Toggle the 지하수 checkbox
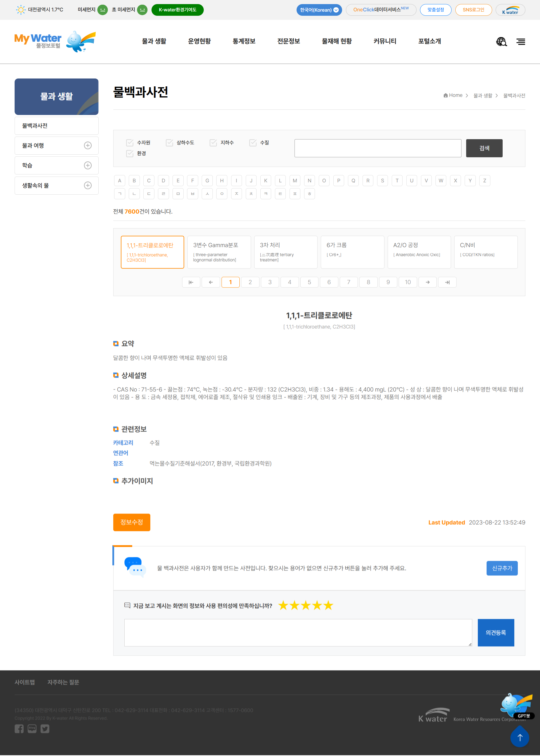The height and width of the screenshot is (756, 540). click(213, 143)
